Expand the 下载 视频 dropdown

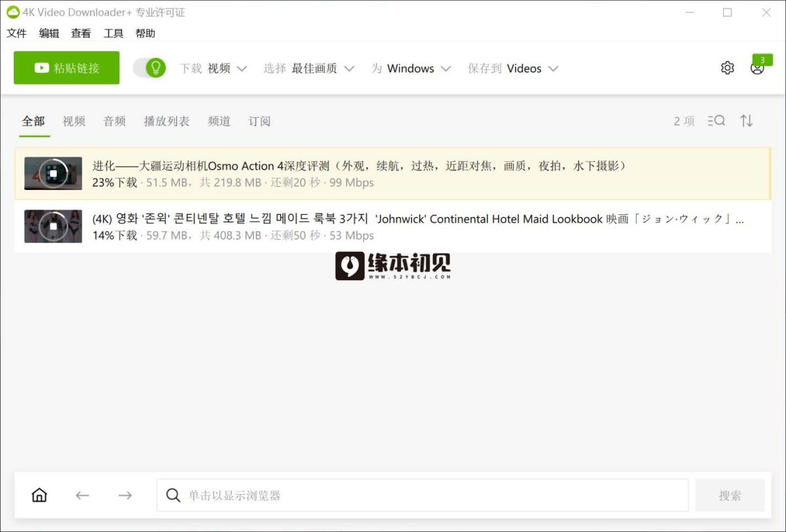[214, 69]
